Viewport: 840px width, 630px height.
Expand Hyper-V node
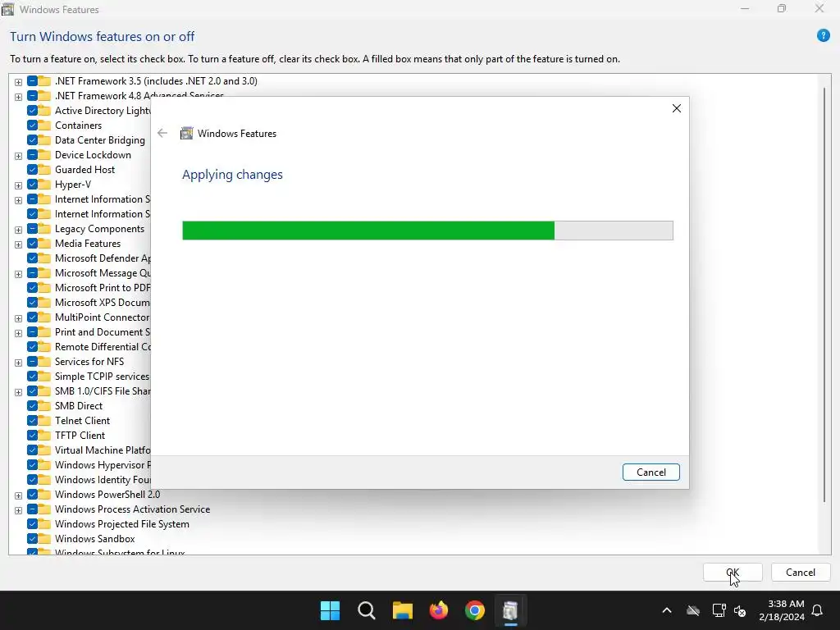click(18, 185)
